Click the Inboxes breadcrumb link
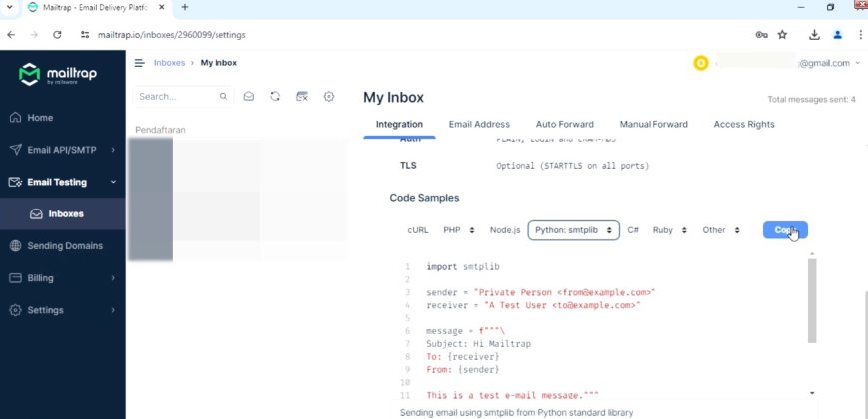Image resolution: width=868 pixels, height=419 pixels. pyautogui.click(x=169, y=63)
